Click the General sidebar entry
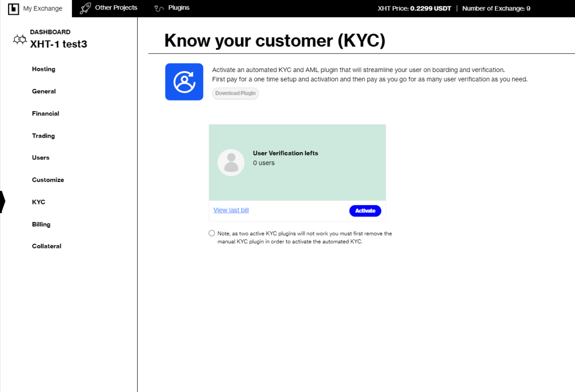 click(x=44, y=91)
